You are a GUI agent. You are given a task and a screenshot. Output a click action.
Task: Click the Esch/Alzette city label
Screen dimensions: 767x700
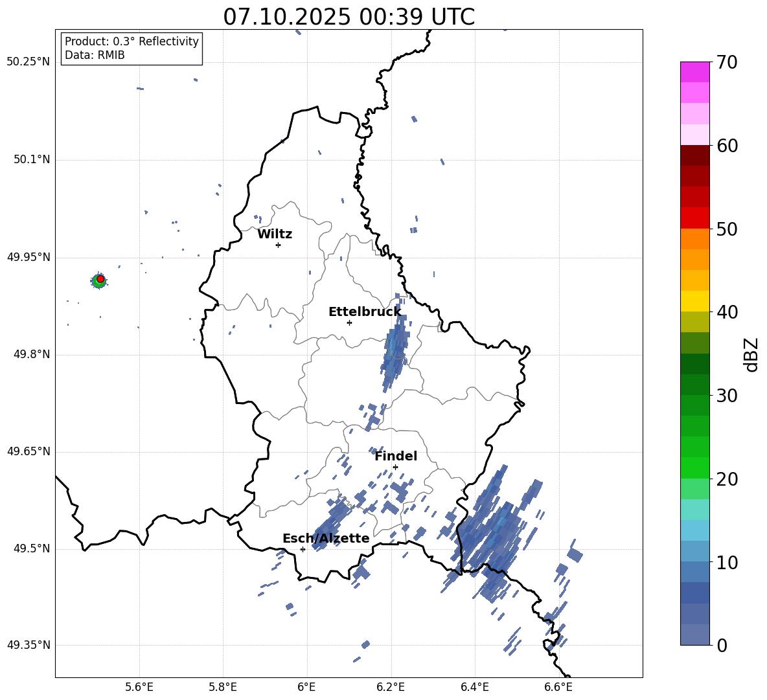click(326, 538)
